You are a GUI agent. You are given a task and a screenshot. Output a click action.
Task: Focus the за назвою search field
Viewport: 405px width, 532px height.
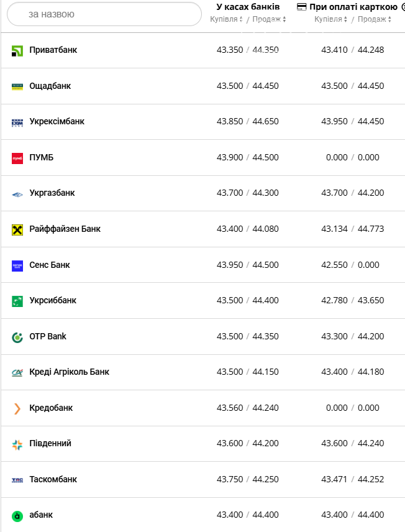pos(104,14)
